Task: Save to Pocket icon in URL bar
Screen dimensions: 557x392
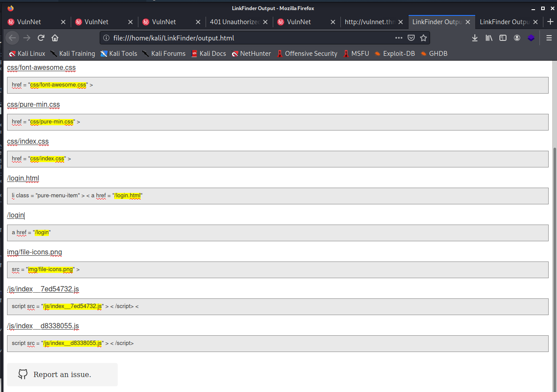Action: [411, 38]
